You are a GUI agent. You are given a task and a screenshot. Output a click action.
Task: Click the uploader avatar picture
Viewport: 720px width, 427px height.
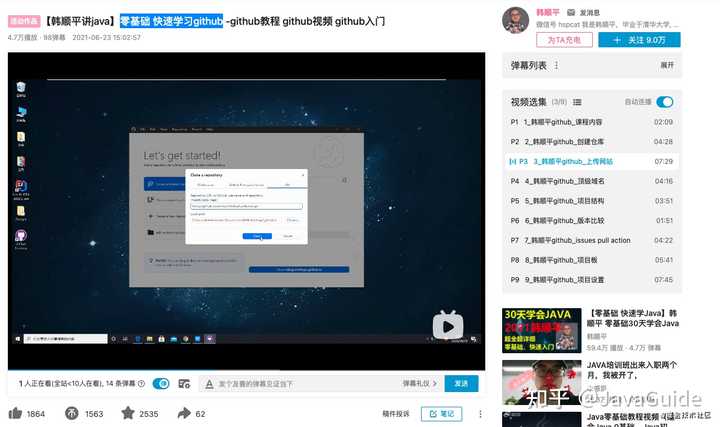pyautogui.click(x=515, y=20)
